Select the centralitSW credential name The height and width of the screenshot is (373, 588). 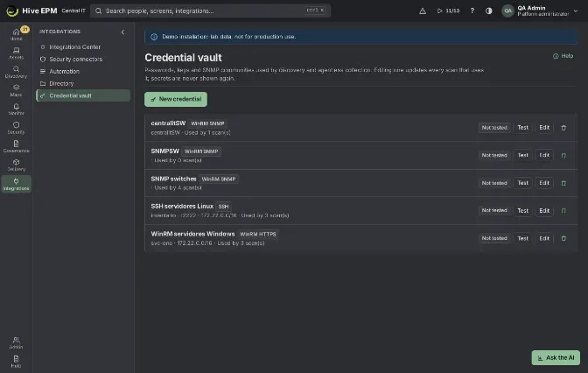(x=168, y=123)
